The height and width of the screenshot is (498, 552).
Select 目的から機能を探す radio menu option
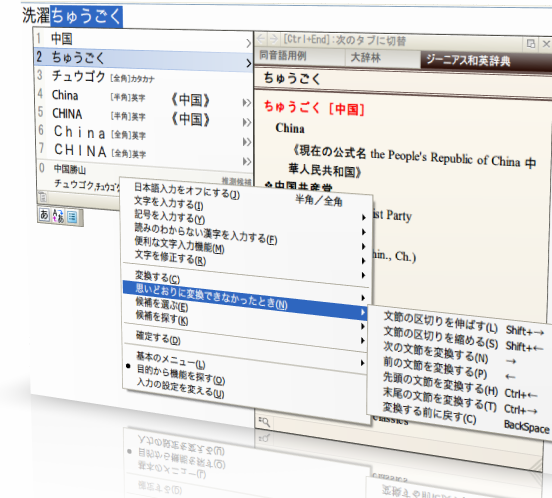tap(181, 374)
